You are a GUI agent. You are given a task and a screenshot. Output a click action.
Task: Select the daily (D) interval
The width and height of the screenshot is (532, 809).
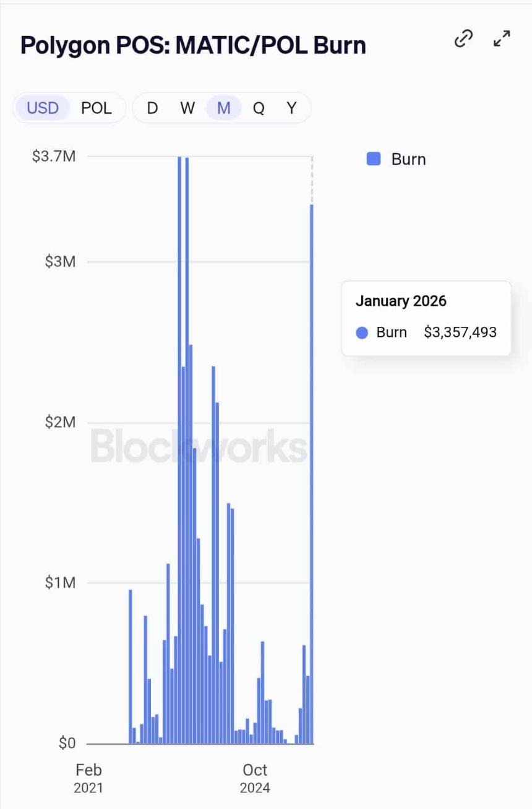coord(152,108)
